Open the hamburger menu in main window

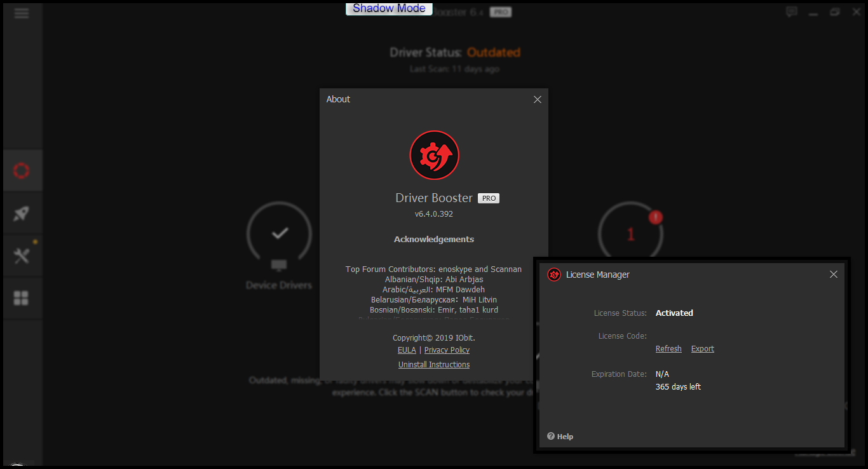click(22, 13)
